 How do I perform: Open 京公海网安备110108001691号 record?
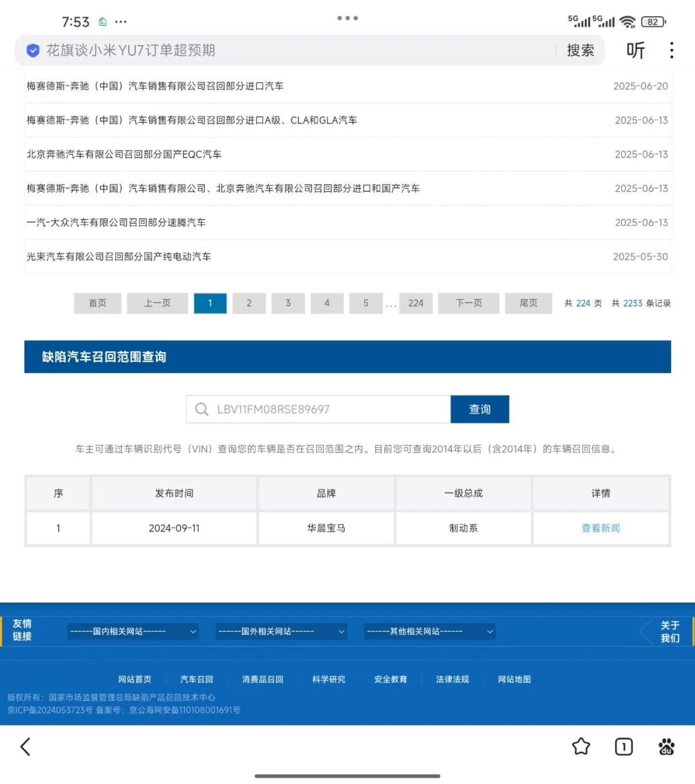pos(185,710)
